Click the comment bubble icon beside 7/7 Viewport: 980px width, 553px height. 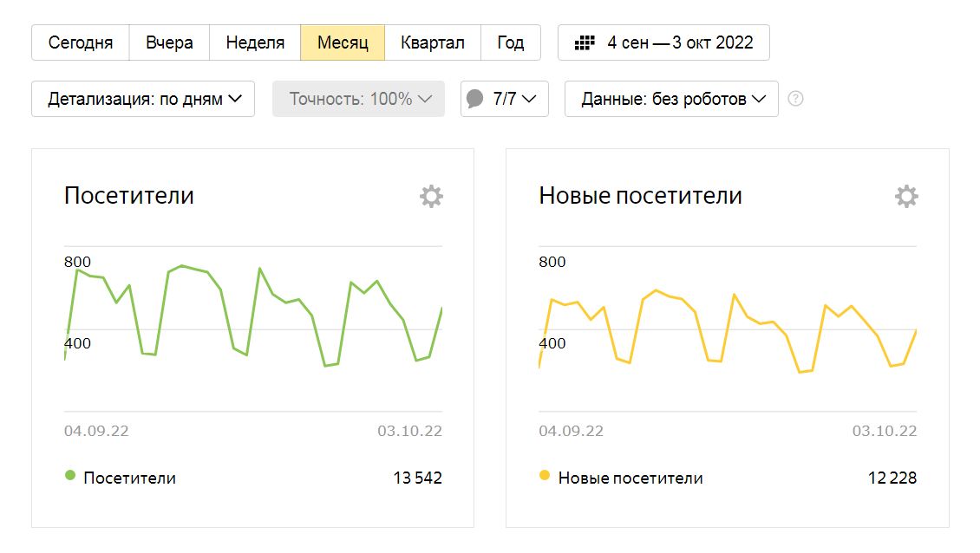(475, 99)
